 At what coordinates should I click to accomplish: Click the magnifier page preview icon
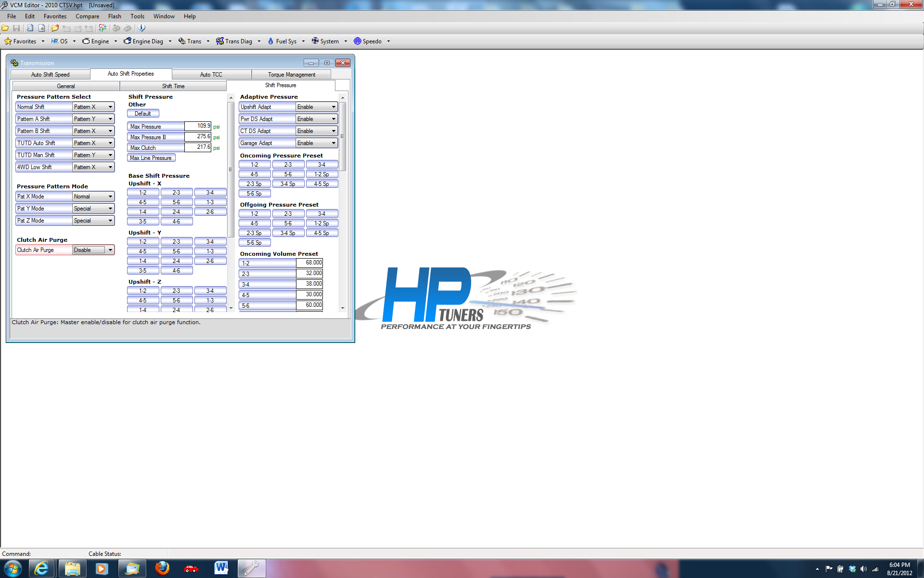coord(30,28)
